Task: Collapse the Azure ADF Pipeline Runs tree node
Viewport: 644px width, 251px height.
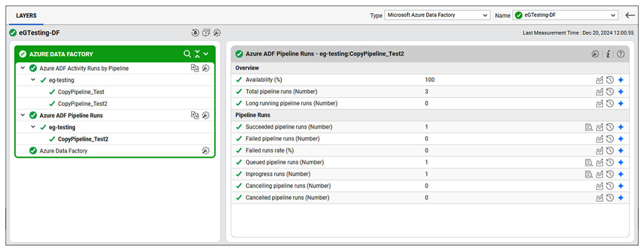Action: tap(23, 116)
